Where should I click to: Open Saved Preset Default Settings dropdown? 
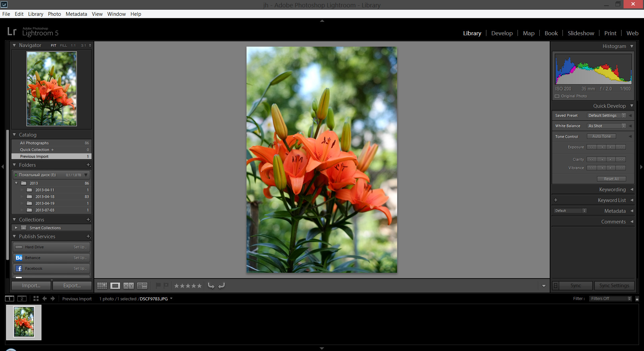click(606, 115)
